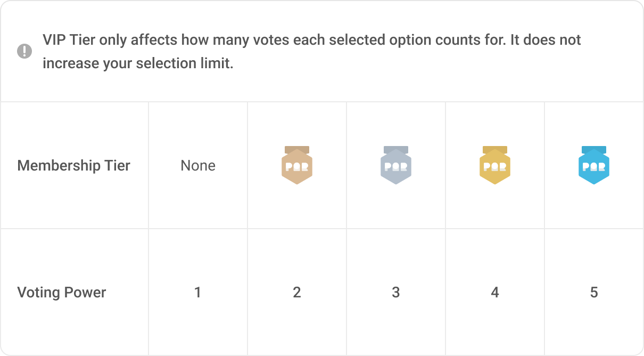Select the gold membership tier badge
This screenshot has width=644, height=356.
click(x=495, y=166)
